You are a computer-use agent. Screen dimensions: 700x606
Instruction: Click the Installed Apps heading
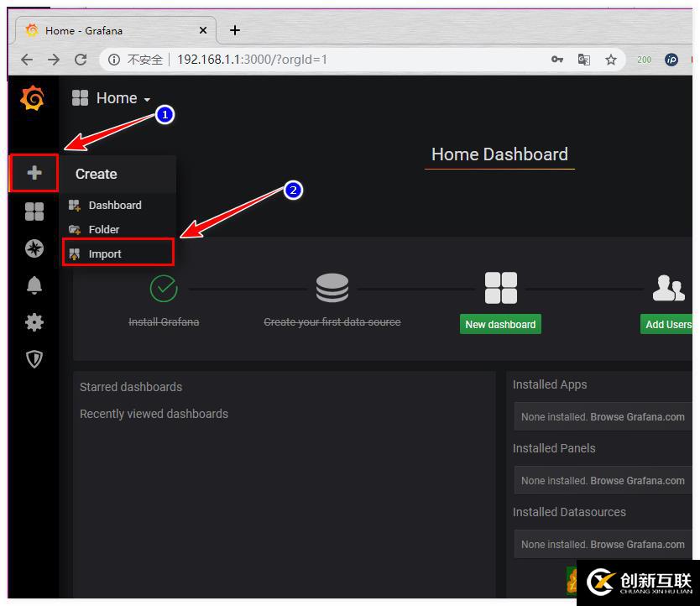tap(550, 384)
